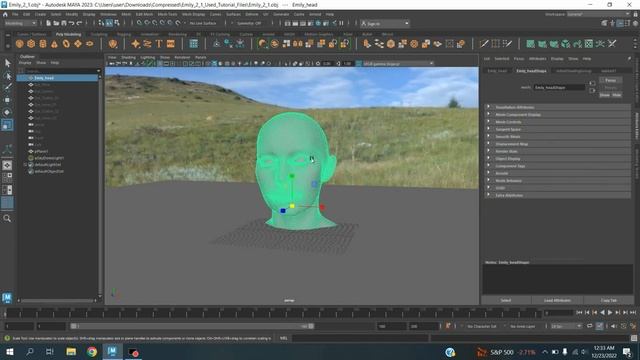Create a polygon plane from the shelf
The width and height of the screenshot is (640, 360).
(78, 44)
